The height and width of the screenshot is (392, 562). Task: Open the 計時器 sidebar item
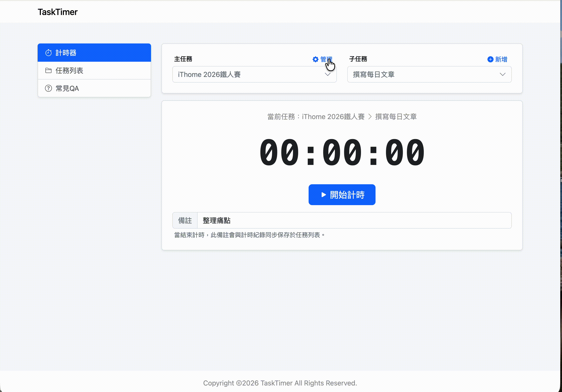94,53
